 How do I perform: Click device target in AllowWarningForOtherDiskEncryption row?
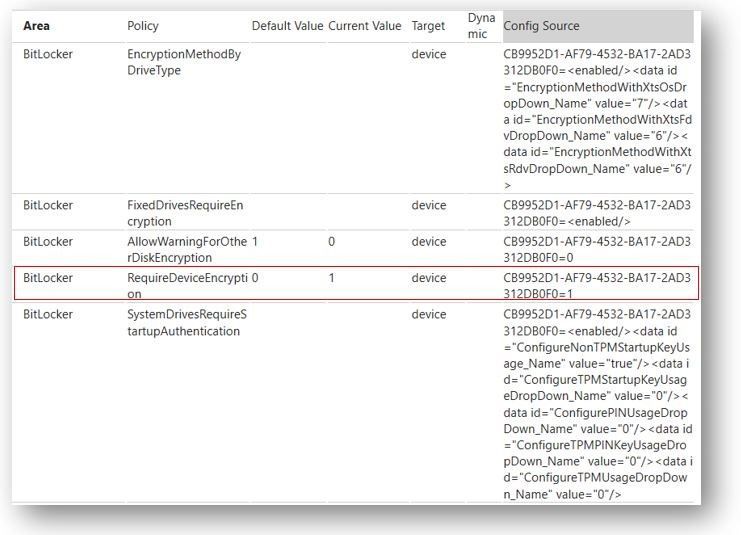(x=429, y=242)
